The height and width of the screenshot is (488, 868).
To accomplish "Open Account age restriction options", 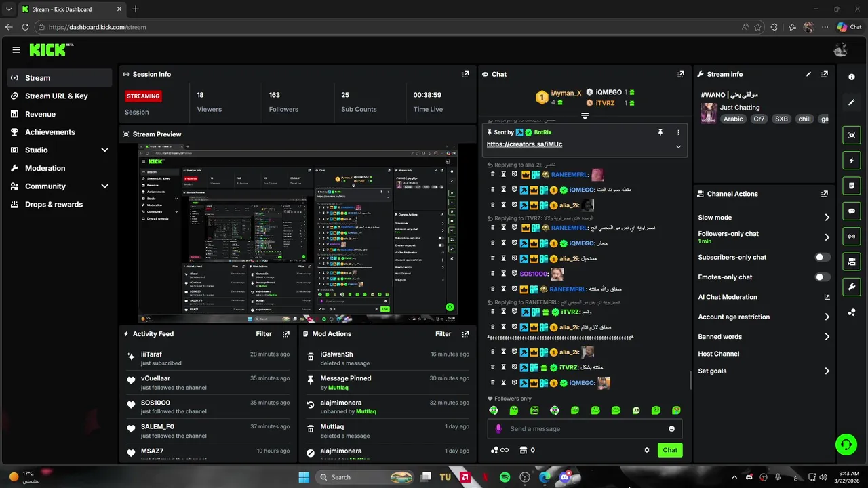I will click(x=827, y=317).
